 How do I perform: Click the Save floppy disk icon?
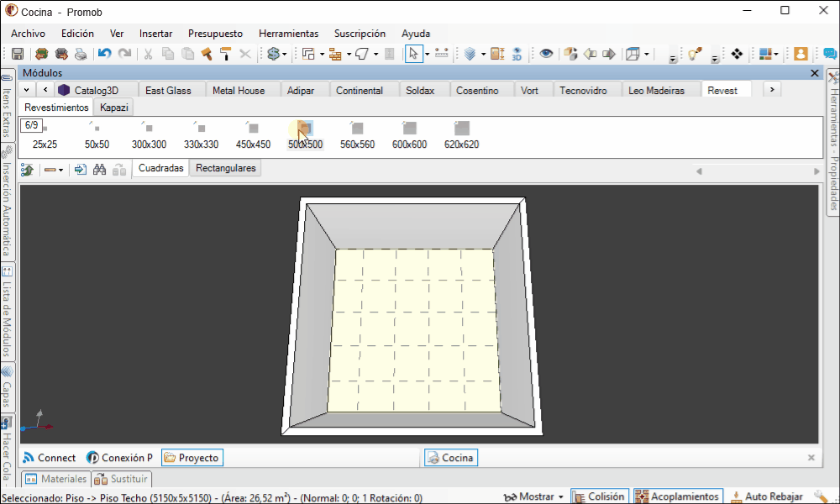coord(17,54)
